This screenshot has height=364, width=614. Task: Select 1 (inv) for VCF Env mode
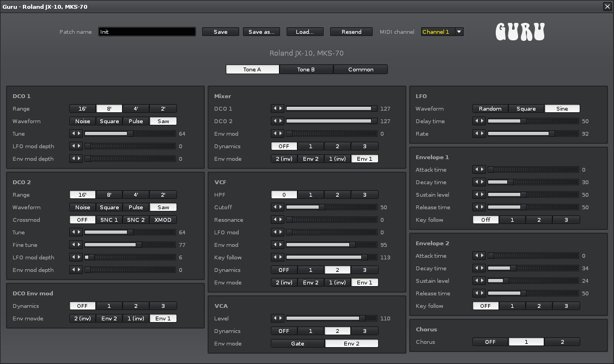(x=338, y=282)
